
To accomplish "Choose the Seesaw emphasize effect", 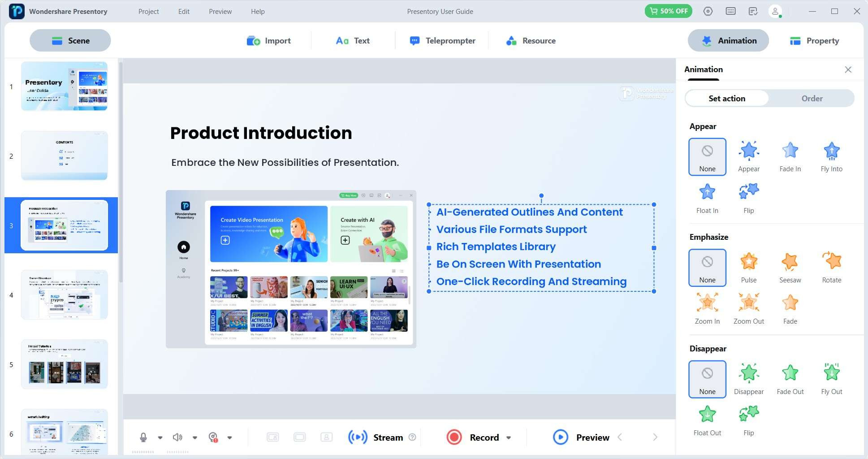I will click(x=790, y=268).
